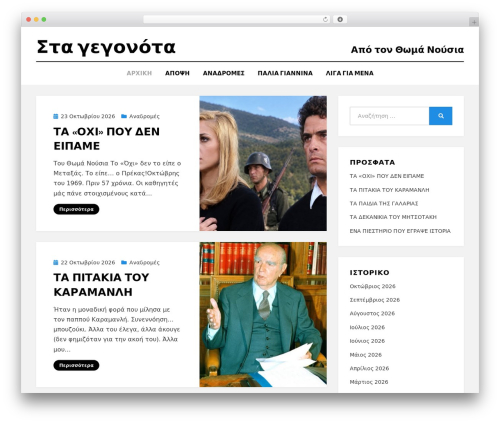Open archive Αύγουστος 2026
Image resolution: width=500 pixels, height=423 pixels.
372,314
